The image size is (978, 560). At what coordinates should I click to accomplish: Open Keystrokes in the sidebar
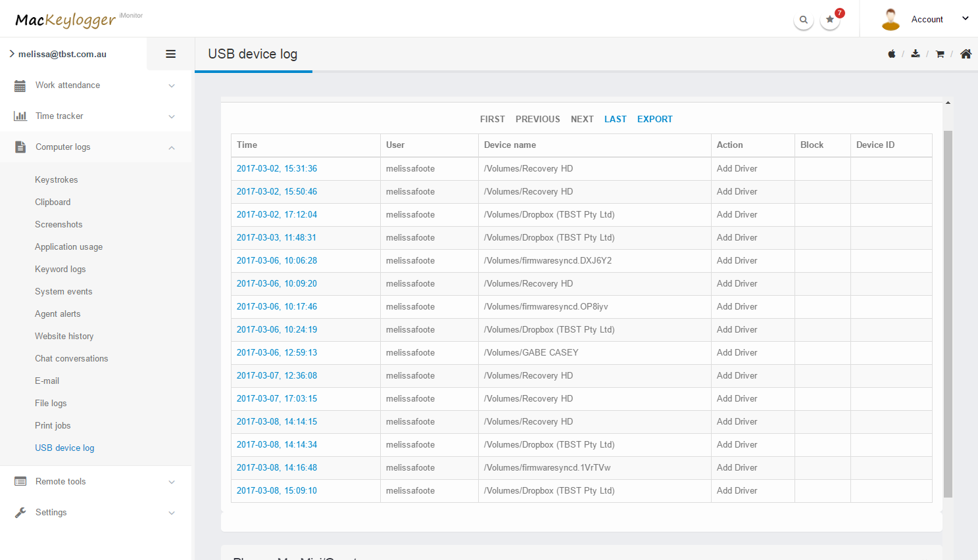(x=57, y=180)
